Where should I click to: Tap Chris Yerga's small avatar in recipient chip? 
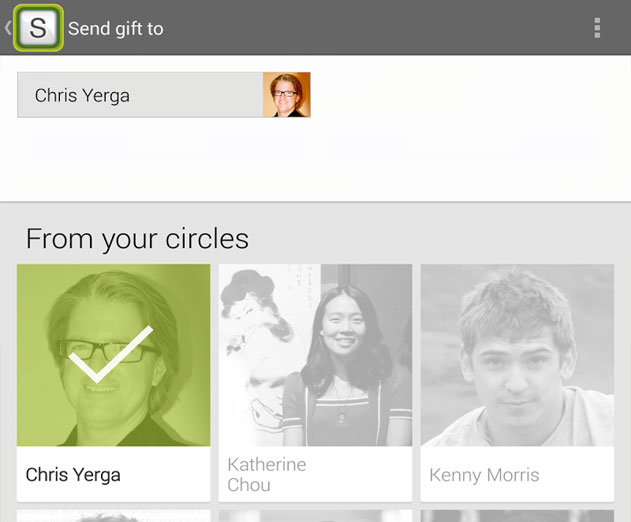click(x=287, y=95)
